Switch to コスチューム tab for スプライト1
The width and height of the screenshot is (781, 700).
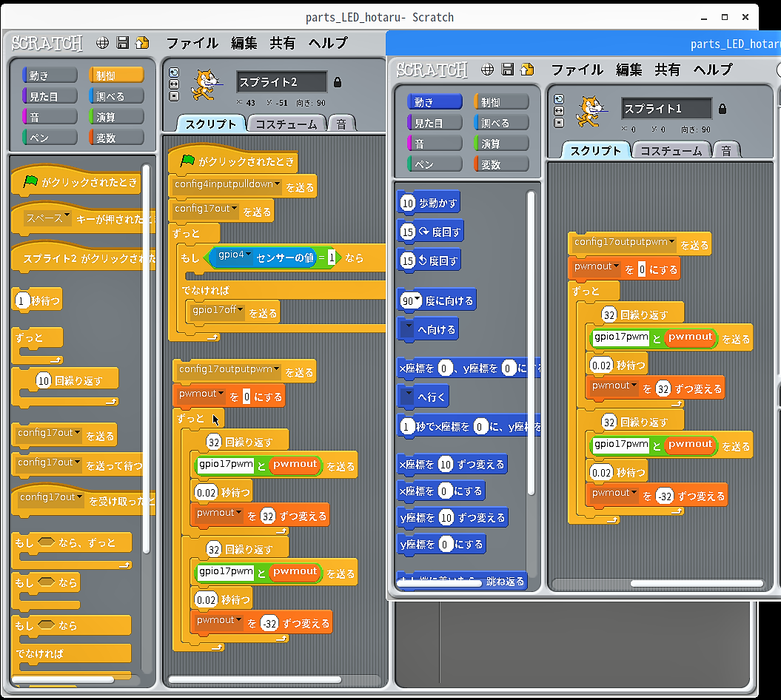click(671, 151)
